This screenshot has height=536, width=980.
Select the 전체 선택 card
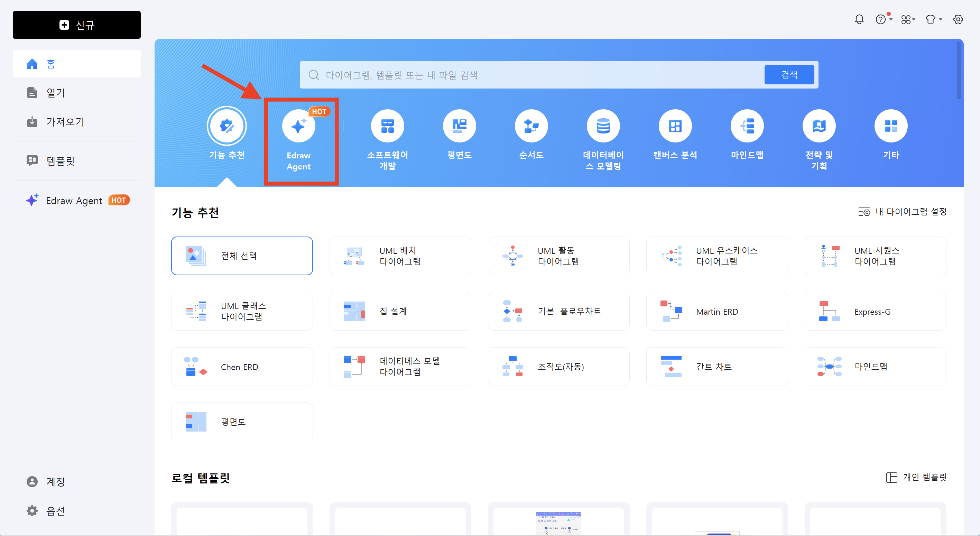click(242, 256)
